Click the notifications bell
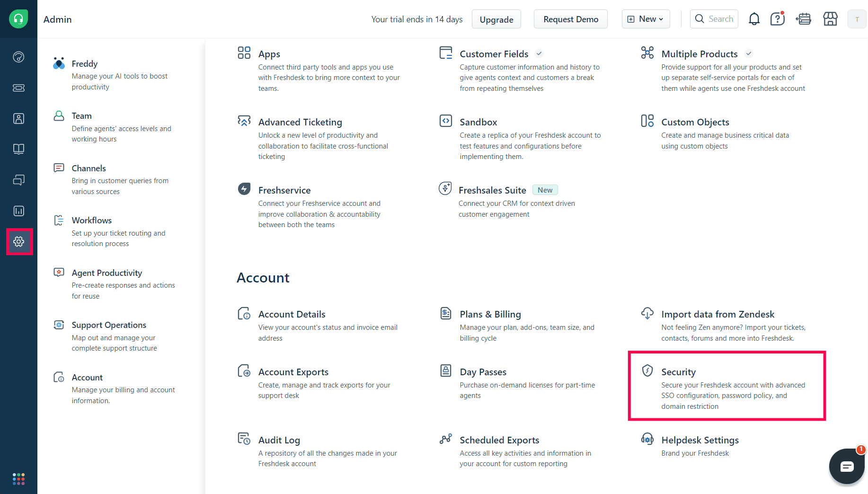The width and height of the screenshot is (868, 494). coord(754,19)
